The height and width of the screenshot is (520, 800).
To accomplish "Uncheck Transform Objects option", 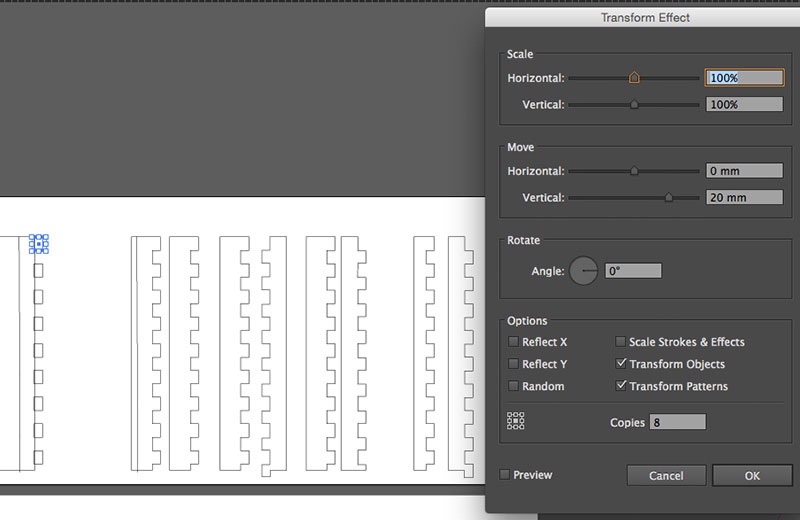I will (x=620, y=363).
